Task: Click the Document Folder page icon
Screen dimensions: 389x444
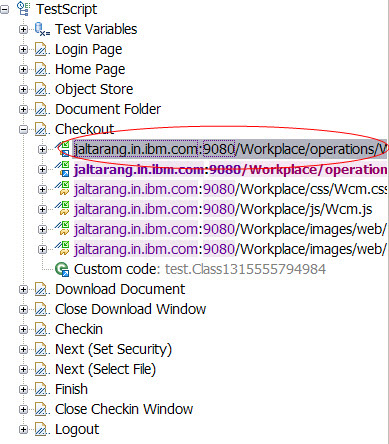Action: click(42, 110)
